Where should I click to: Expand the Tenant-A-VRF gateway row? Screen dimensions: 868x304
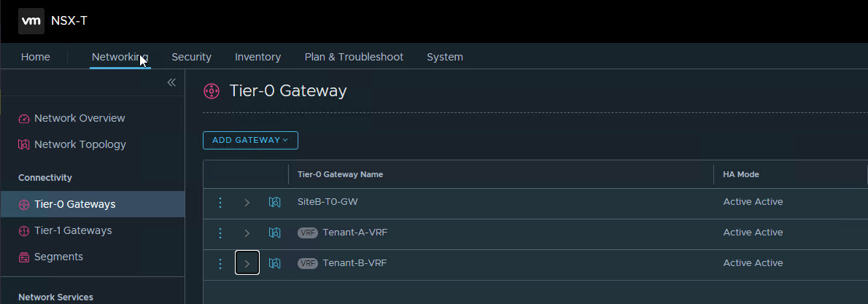(247, 233)
